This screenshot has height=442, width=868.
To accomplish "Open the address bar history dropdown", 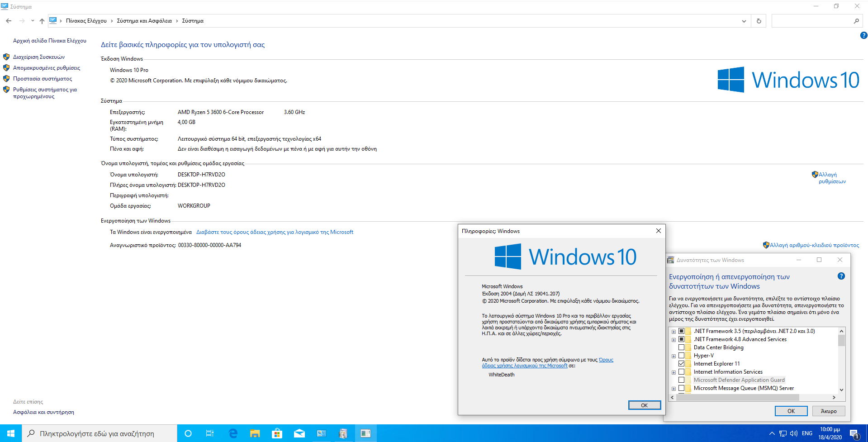I will click(744, 21).
